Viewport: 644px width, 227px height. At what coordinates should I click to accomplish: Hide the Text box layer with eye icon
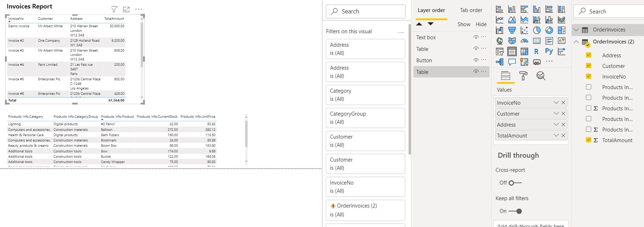coord(476,37)
